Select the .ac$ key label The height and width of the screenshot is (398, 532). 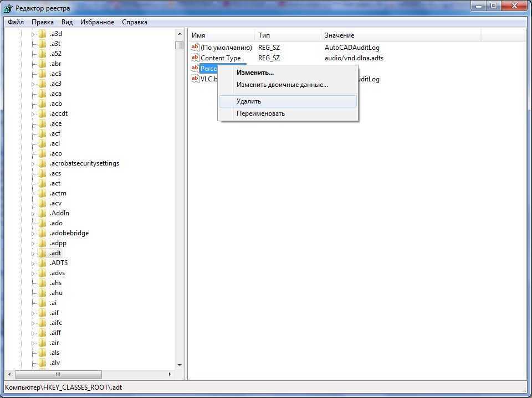(55, 74)
